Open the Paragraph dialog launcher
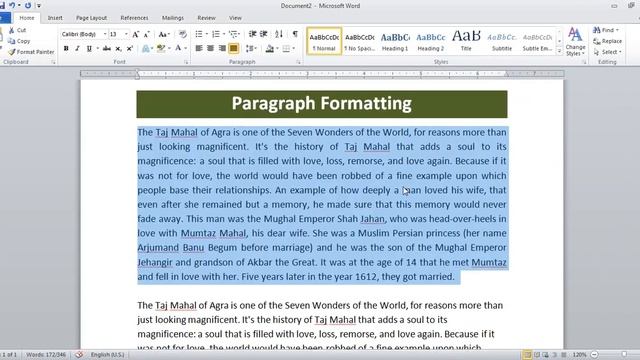Viewport: 640px width, 360px height. point(298,62)
